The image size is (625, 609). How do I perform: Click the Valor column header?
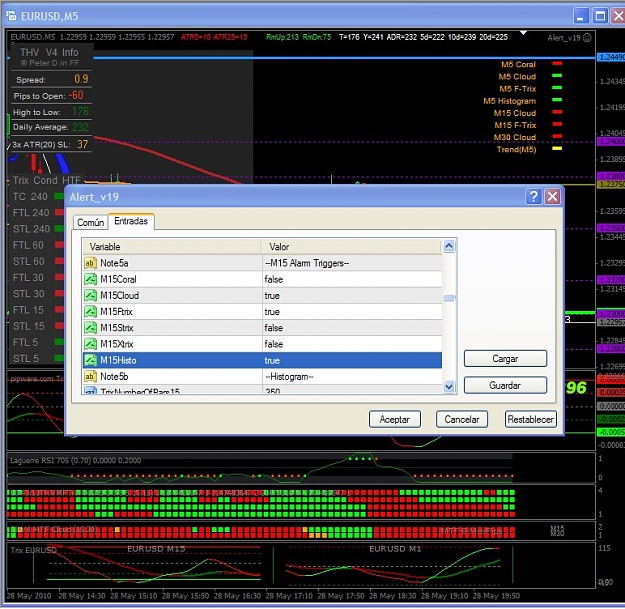(x=352, y=247)
